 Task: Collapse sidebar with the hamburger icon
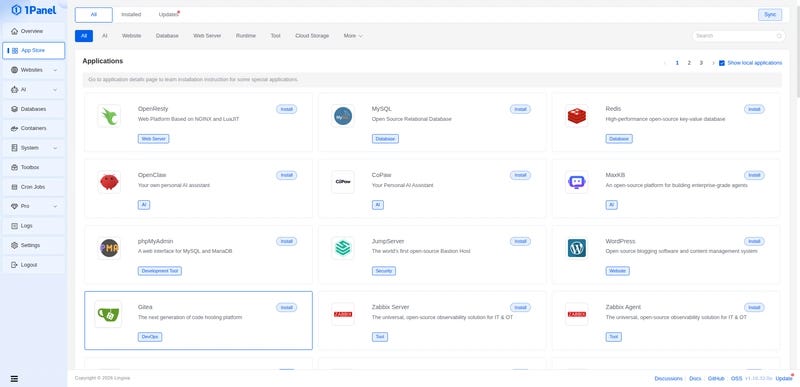14,379
